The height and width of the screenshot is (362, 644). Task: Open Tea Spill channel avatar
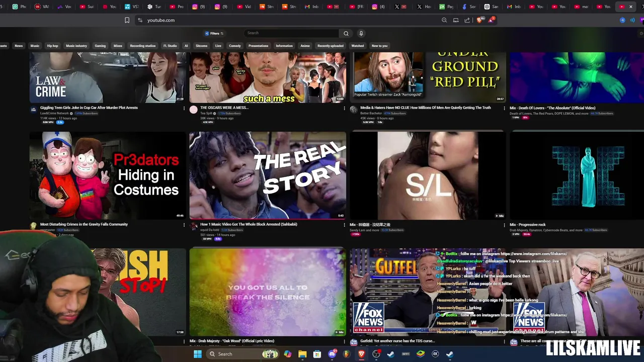click(x=194, y=110)
